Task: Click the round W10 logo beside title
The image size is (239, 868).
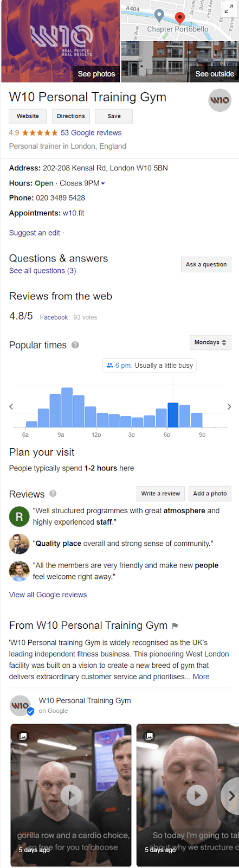Action: [219, 100]
